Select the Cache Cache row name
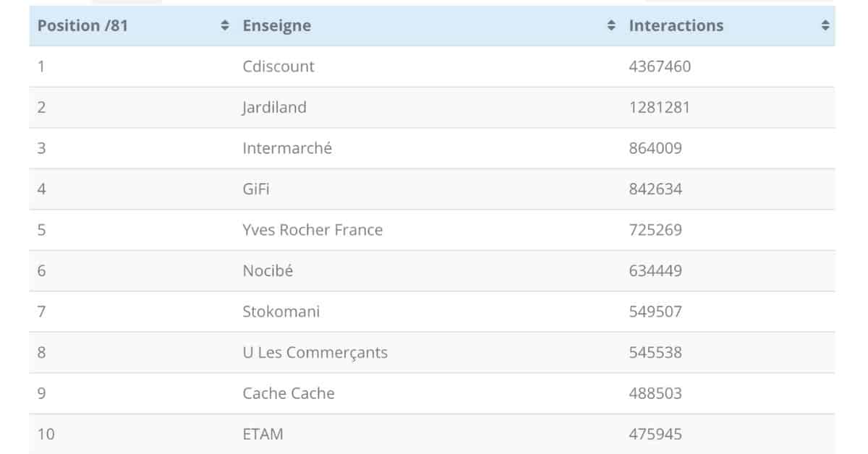This screenshot has height=454, width=868. point(289,393)
